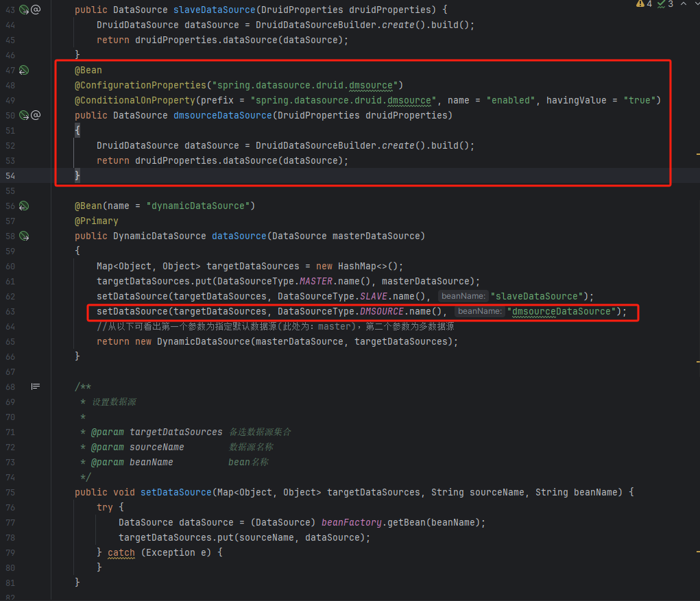
Task: Click the yellow error stripe mark beside line 79
Action: click(x=698, y=552)
